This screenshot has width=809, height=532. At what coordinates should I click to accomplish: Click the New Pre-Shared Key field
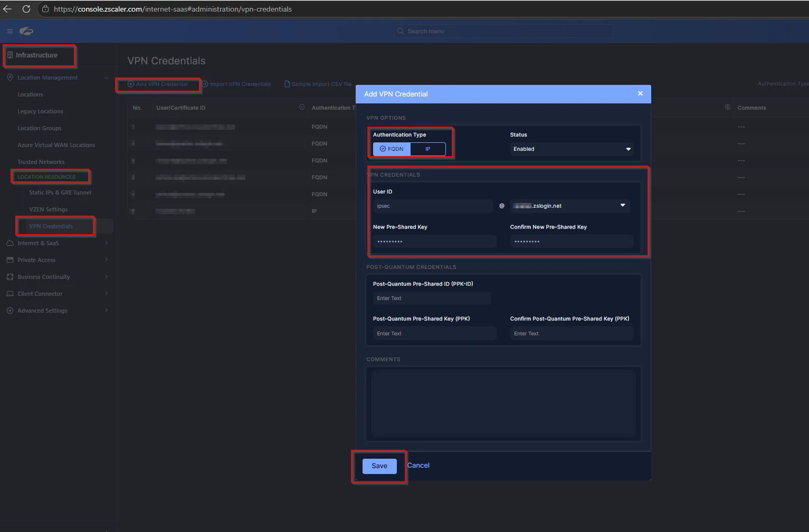tap(434, 241)
